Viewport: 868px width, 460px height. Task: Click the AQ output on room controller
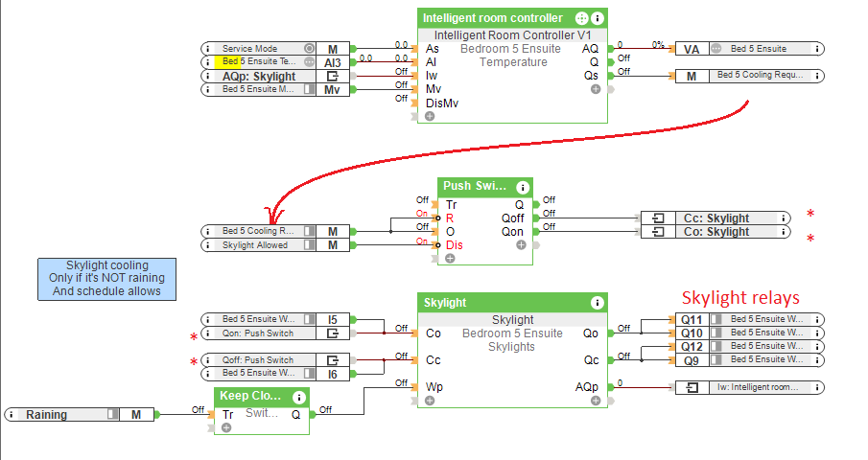[x=590, y=49]
